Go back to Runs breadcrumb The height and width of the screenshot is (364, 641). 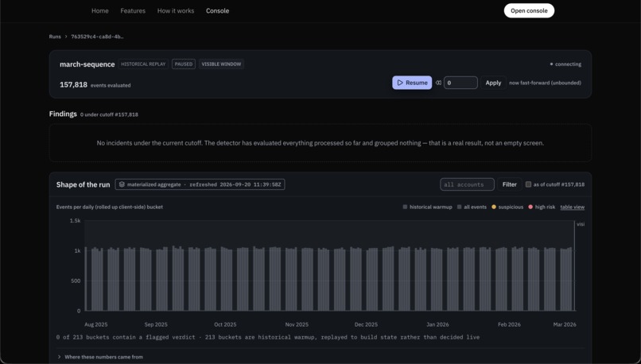(x=55, y=37)
